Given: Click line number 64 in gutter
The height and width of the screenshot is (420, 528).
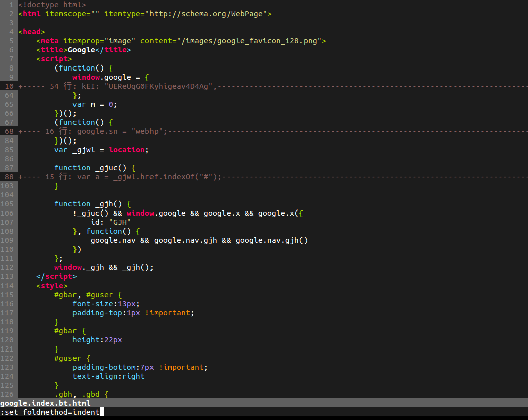Looking at the screenshot, I should click(x=9, y=95).
